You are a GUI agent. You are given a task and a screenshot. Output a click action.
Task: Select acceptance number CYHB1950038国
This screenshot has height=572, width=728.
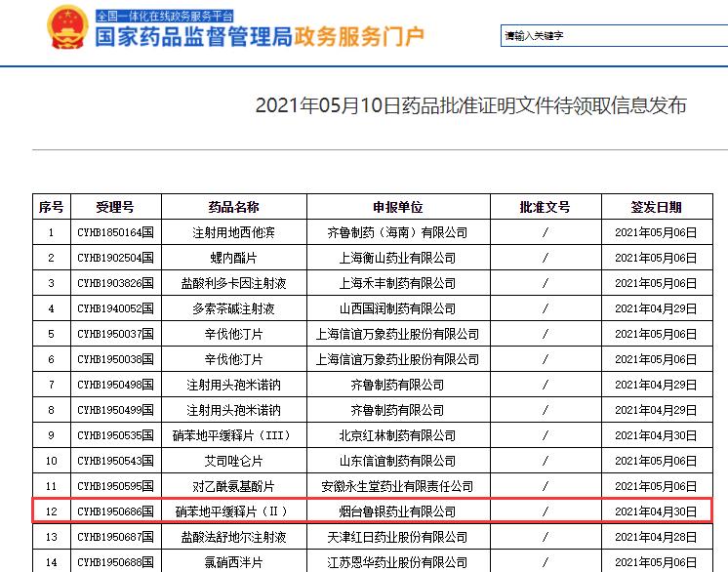115,359
